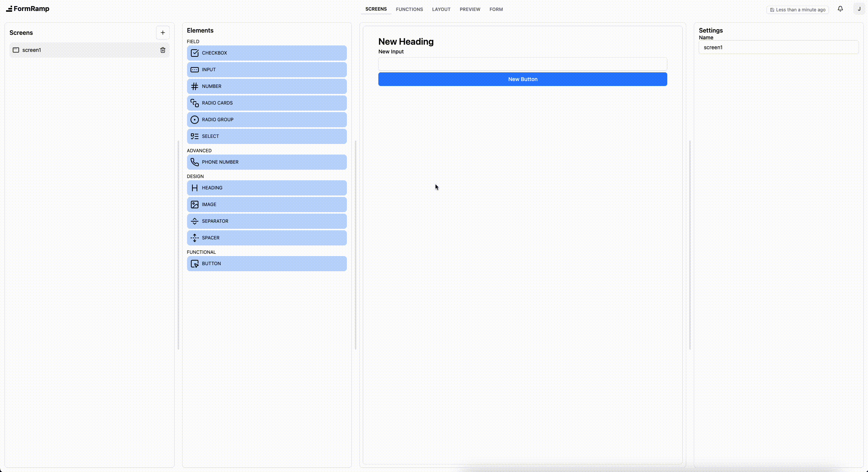The image size is (868, 472).
Task: Select the SELECT field element
Action: point(267,136)
